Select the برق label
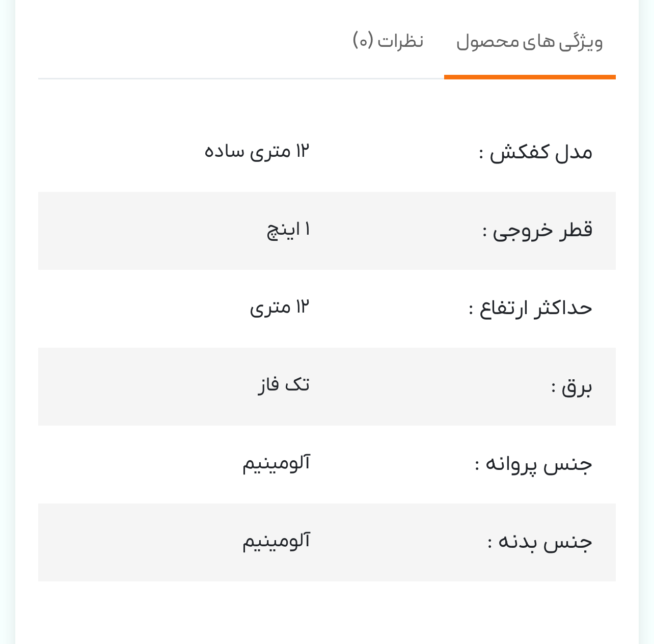 coord(571,387)
